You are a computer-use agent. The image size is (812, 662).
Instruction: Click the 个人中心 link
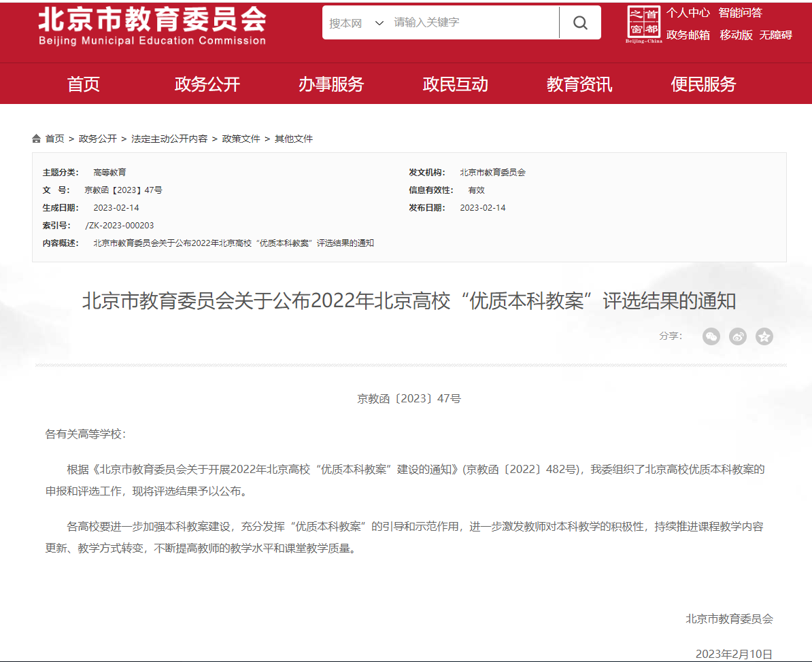pos(688,13)
